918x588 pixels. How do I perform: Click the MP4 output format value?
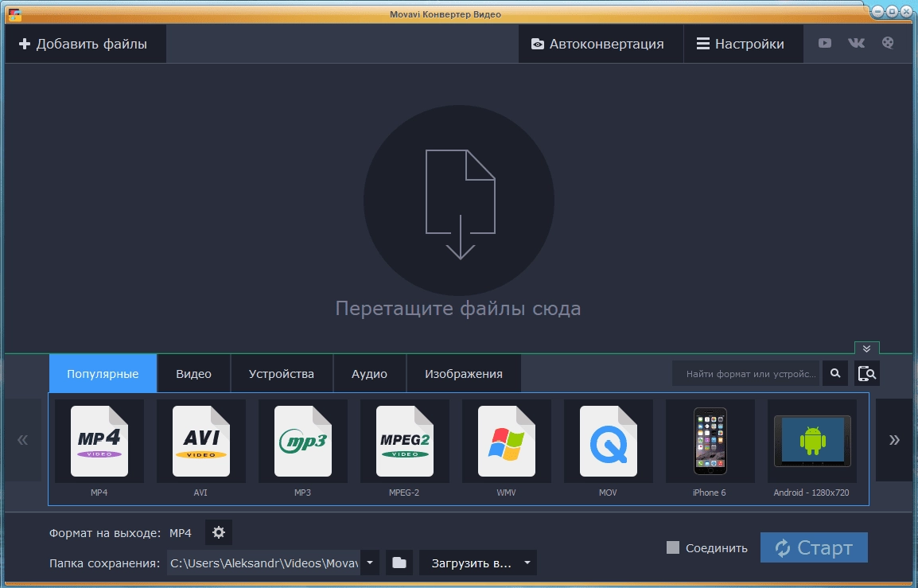tap(181, 533)
